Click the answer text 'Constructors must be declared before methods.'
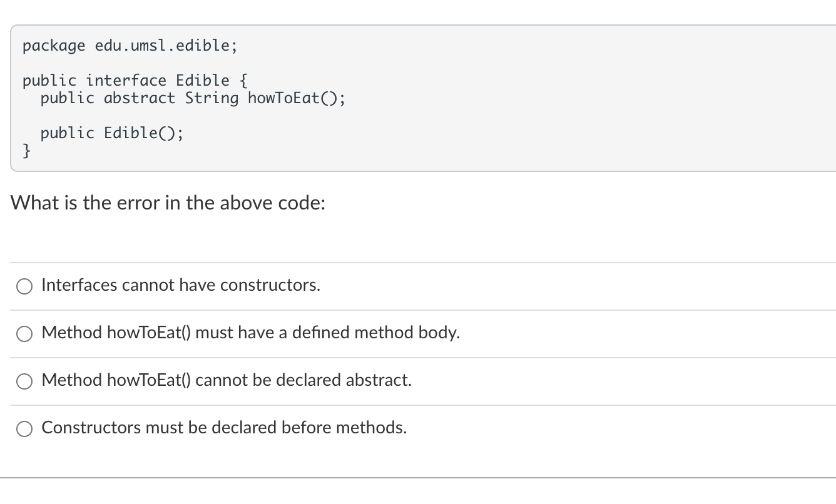836x504 pixels. (x=224, y=428)
